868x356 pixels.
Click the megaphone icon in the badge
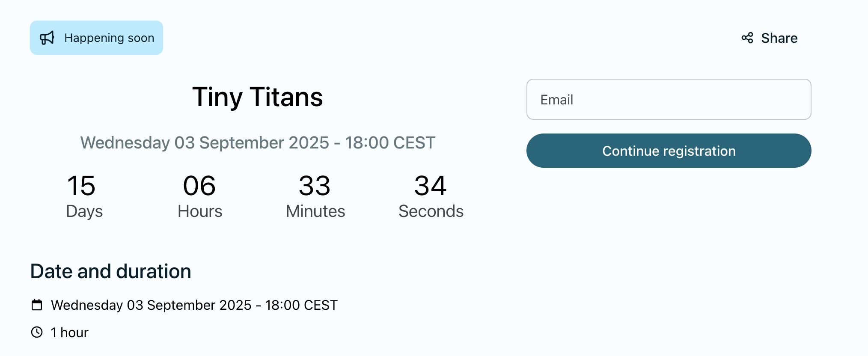[x=47, y=38]
